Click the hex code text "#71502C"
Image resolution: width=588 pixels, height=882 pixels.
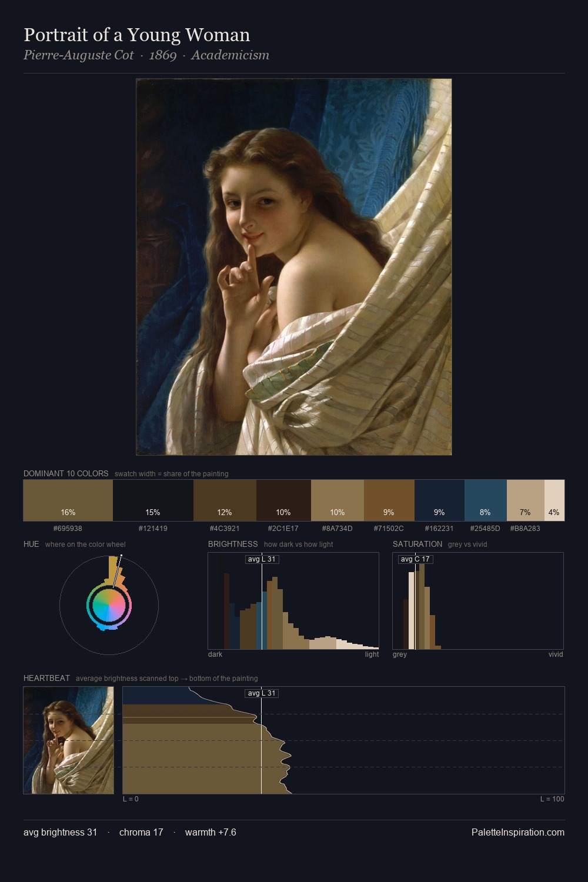pos(389,529)
